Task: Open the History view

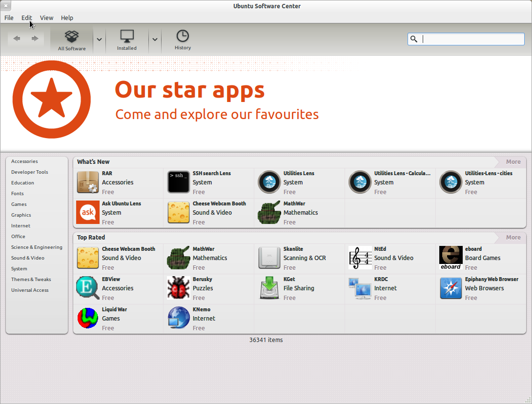Action: pos(183,40)
